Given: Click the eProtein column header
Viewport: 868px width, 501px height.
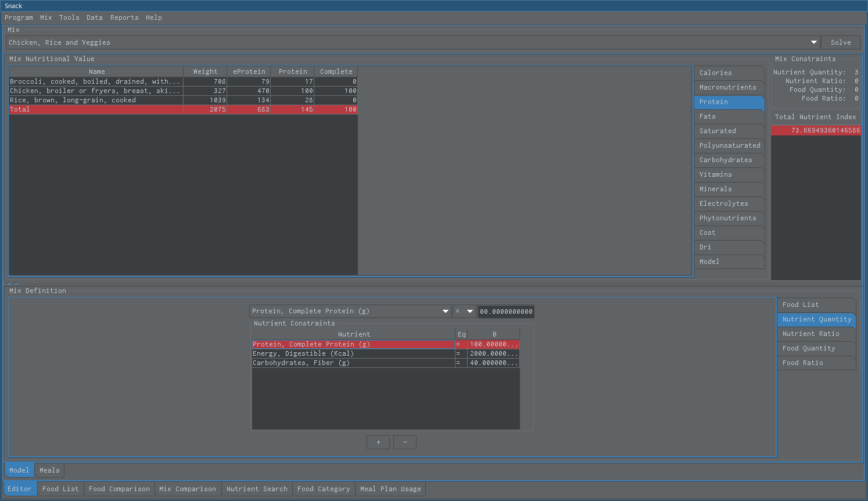Looking at the screenshot, I should click(x=249, y=71).
